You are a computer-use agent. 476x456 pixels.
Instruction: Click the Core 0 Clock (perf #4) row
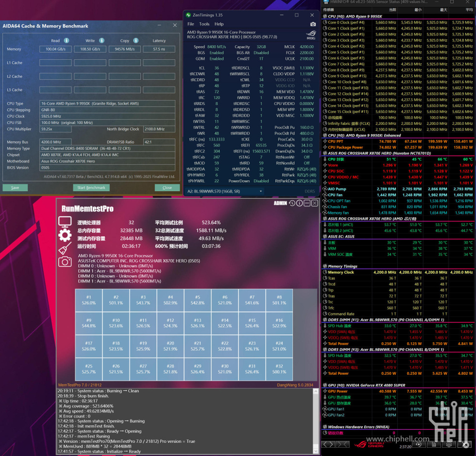coord(398,22)
